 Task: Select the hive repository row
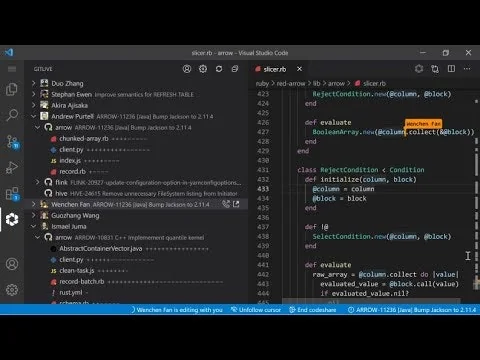click(x=136, y=193)
